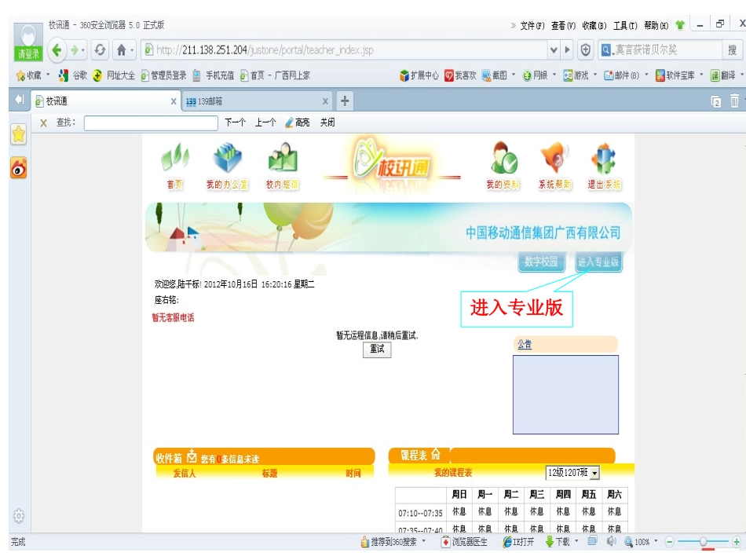This screenshot has width=746, height=560.
Task: Open 我的资料 icon
Action: click(503, 165)
